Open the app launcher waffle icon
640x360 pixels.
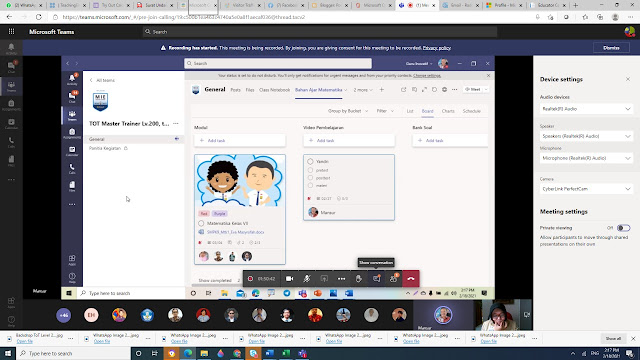click(11, 31)
